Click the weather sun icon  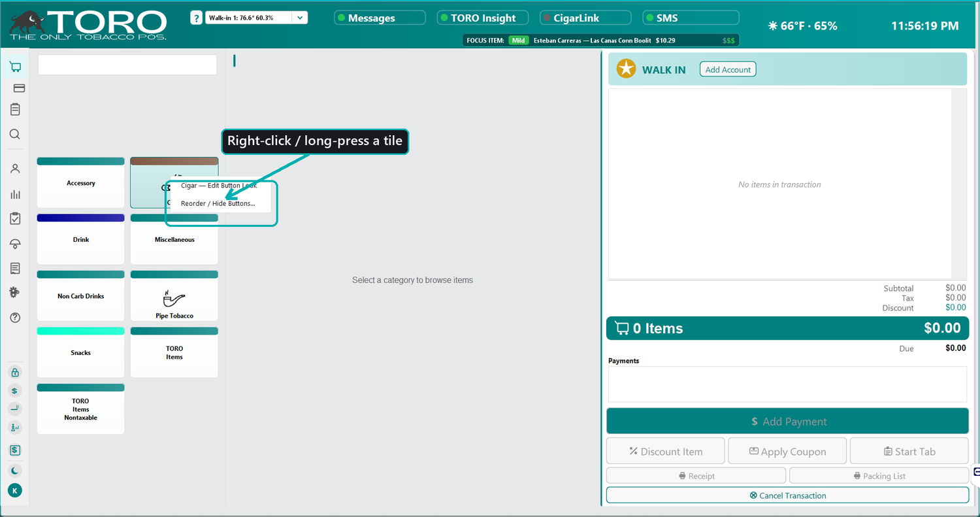[x=773, y=26]
